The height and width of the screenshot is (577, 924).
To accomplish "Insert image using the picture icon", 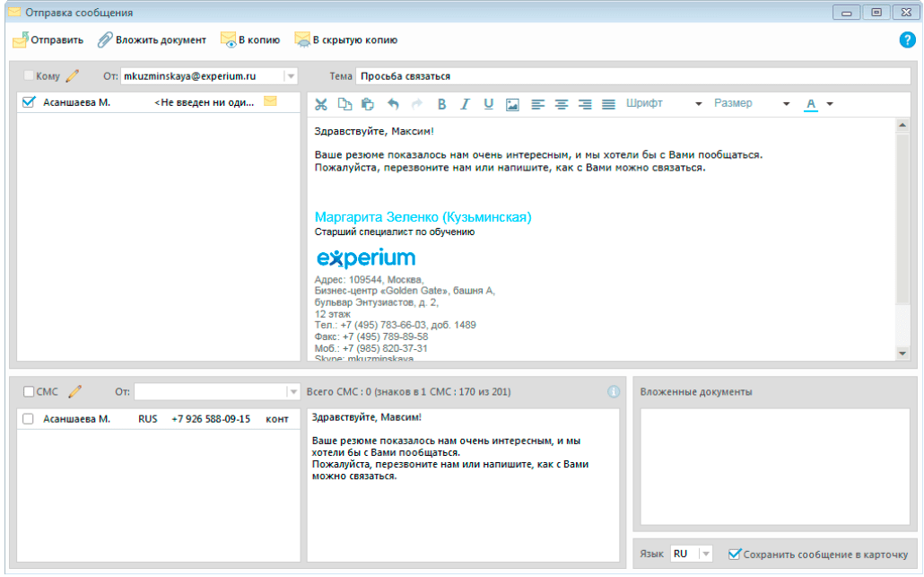I will 512,104.
